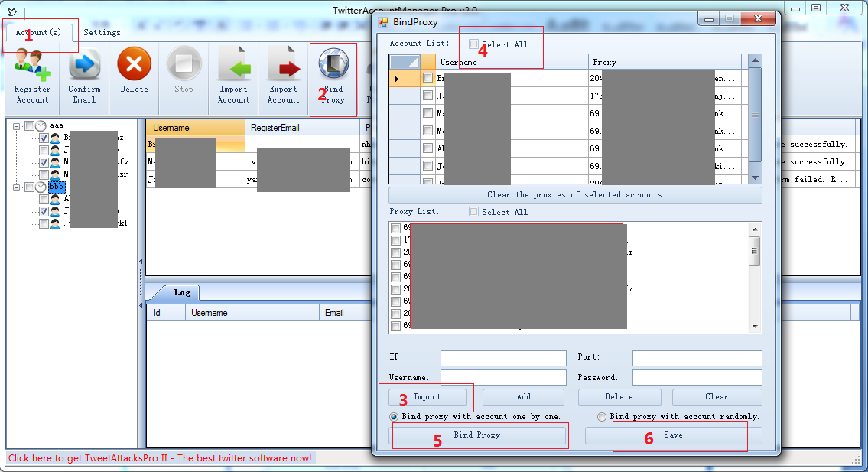Click the Proxy column header in BindProxy
Viewport: 868px width, 472px height.
pyautogui.click(x=665, y=62)
